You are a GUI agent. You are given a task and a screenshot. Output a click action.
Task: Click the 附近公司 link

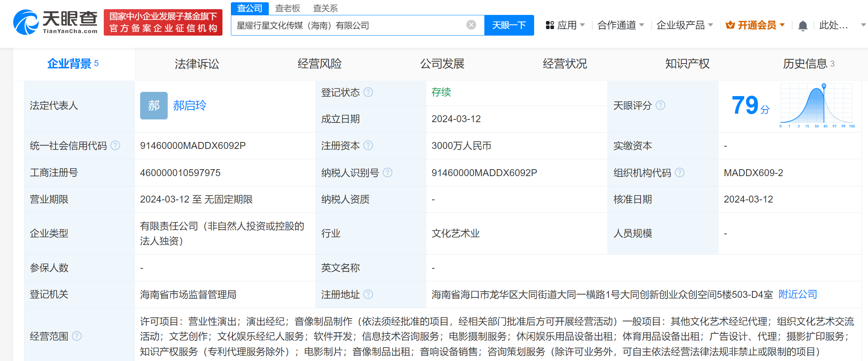(798, 294)
